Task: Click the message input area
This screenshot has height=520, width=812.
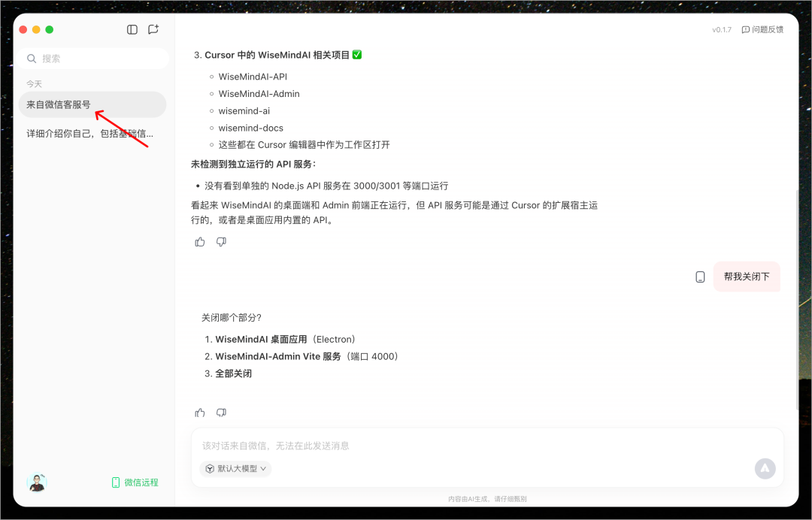Action: click(x=486, y=446)
